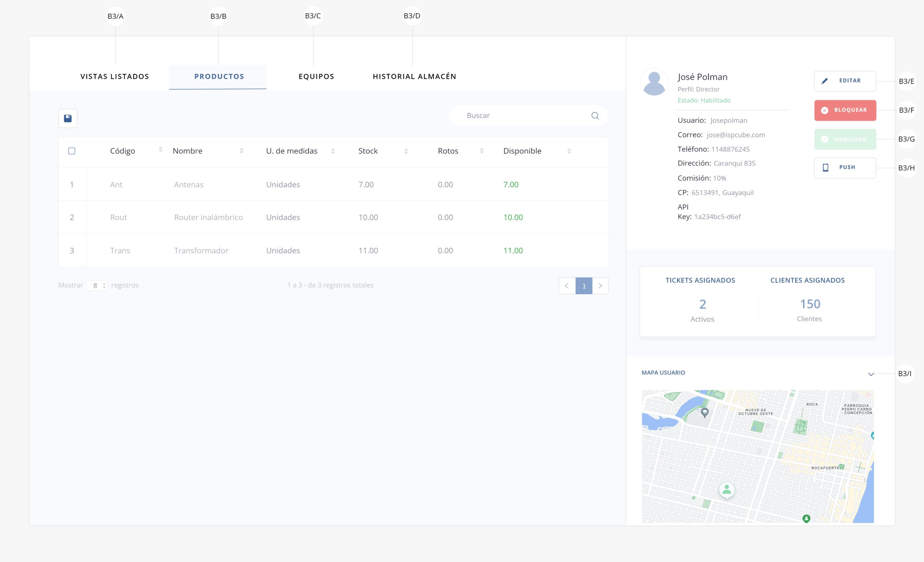Go to next page arrow in pagination
Screen dimensions: 924x562
(600, 286)
